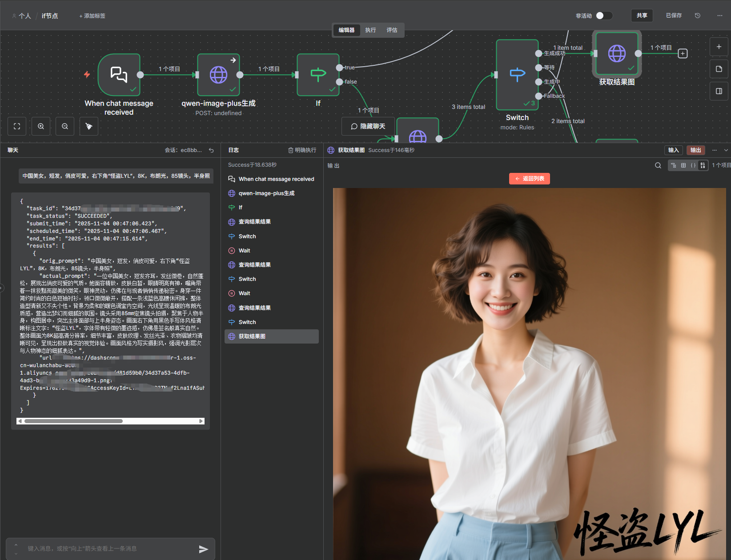731x560 pixels.
Task: Click the red lightning trigger icon
Action: pos(87,74)
